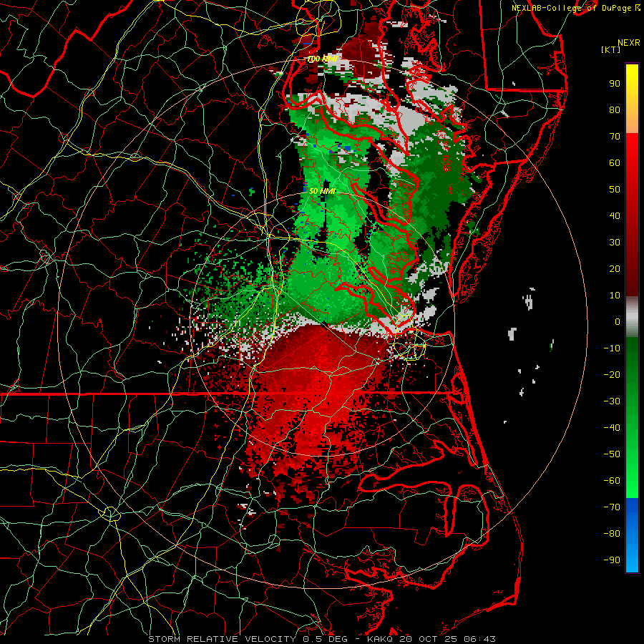Click the STORM RELATIVE VELOCITY caption text

click(222, 639)
